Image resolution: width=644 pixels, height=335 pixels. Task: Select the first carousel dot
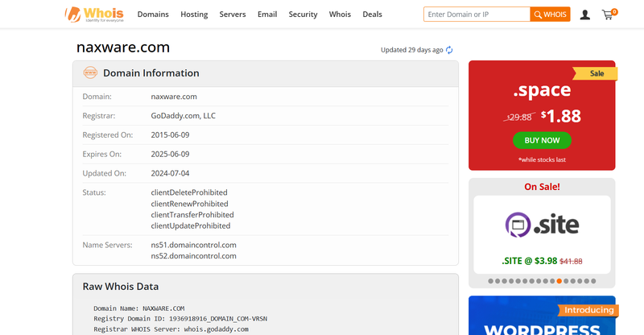490,281
